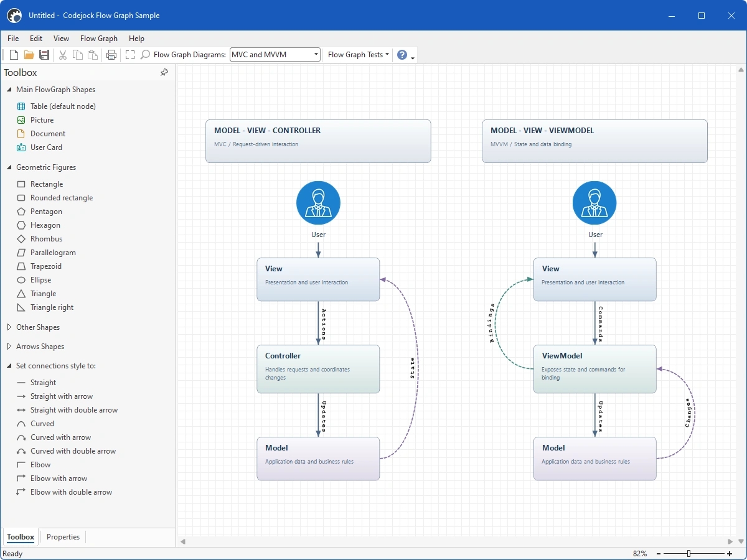Click the Save floppy disk icon
The image size is (747, 560).
(44, 55)
